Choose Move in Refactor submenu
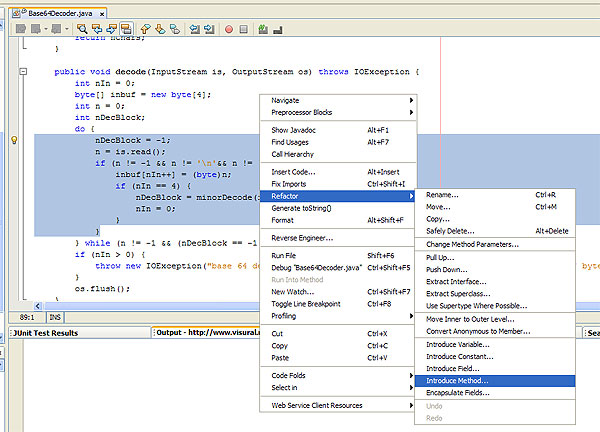600x432 pixels. coord(495,207)
